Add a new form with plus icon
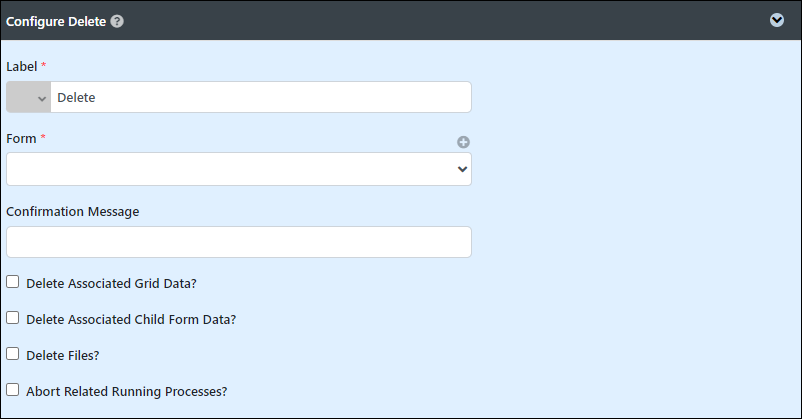The width and height of the screenshot is (802, 419). click(463, 142)
